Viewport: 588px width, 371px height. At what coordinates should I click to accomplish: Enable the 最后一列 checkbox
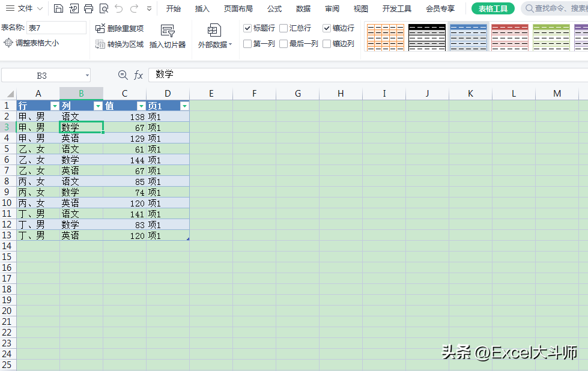pos(283,44)
